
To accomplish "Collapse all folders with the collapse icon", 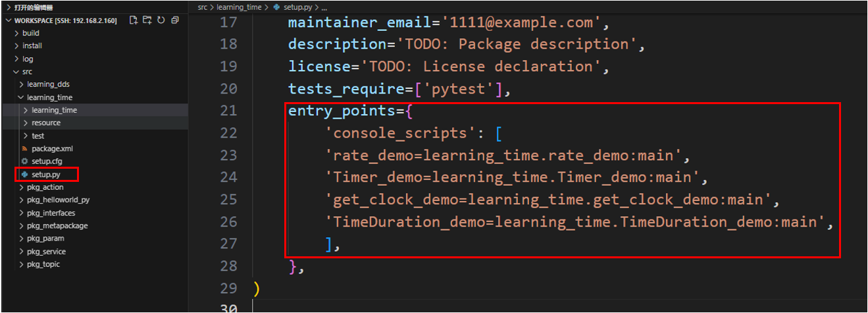I will click(x=174, y=20).
